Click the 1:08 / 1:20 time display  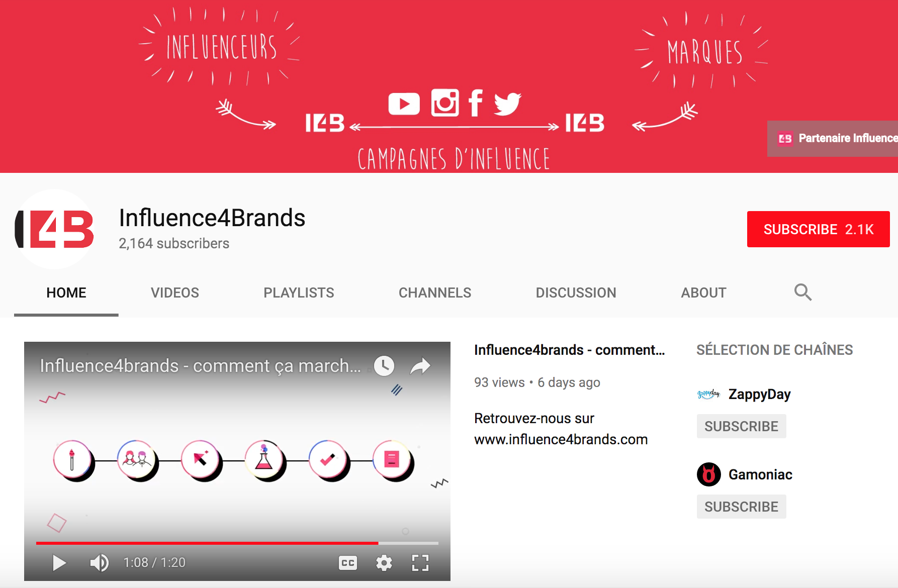click(154, 562)
